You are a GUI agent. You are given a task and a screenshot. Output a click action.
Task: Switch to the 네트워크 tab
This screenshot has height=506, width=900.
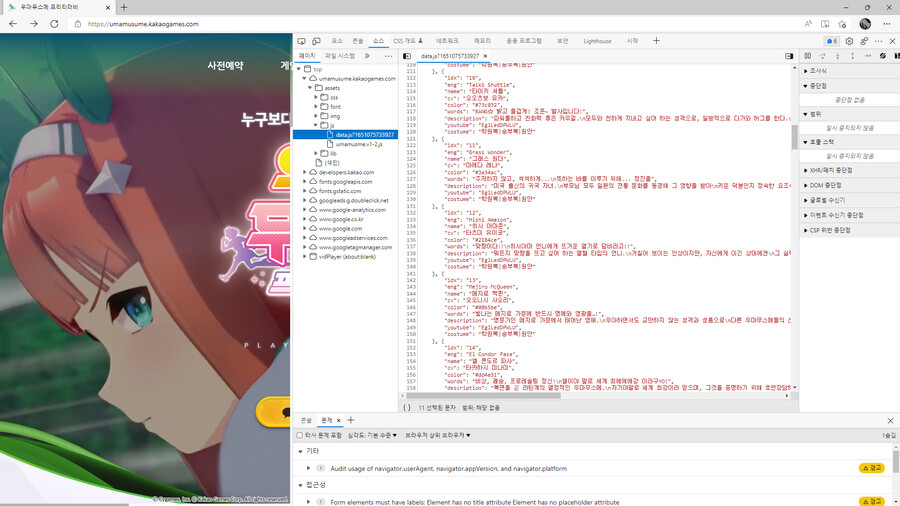[x=447, y=41]
